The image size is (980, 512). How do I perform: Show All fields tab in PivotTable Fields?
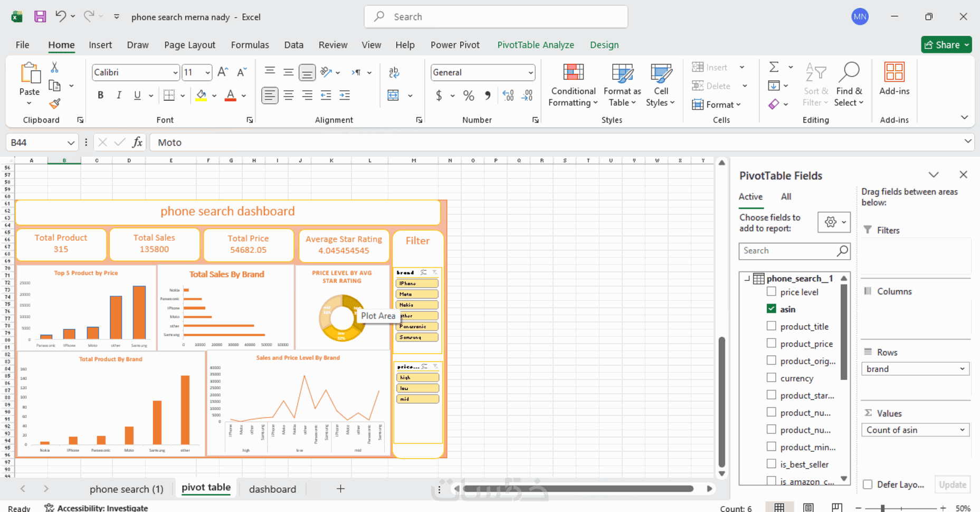pos(786,196)
